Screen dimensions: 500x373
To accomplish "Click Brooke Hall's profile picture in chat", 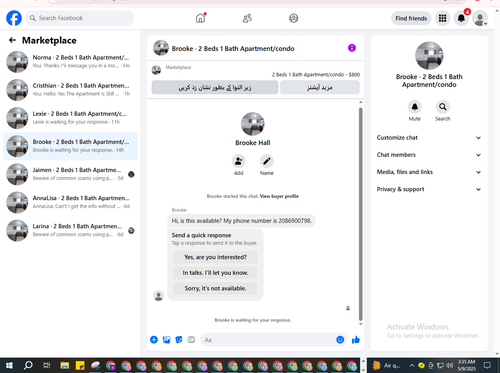I will [253, 124].
